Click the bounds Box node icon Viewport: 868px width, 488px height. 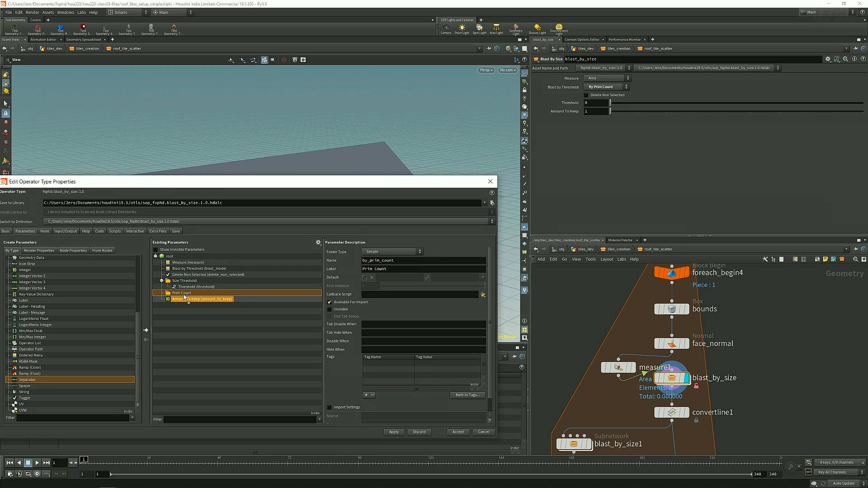click(672, 309)
